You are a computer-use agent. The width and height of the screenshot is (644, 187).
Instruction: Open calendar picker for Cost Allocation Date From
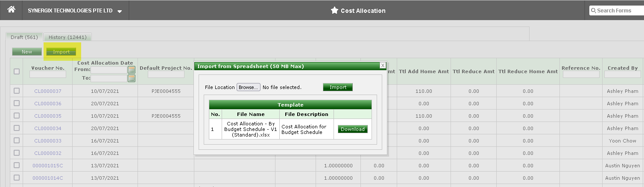point(132,70)
